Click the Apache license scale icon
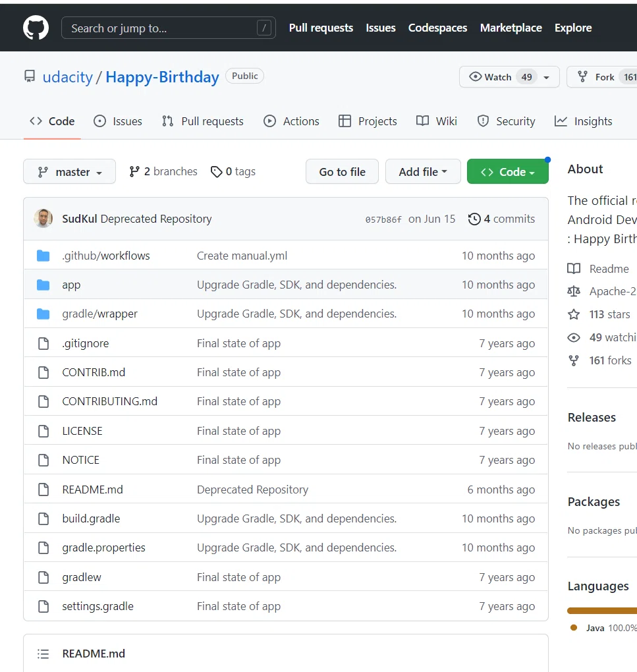 click(574, 292)
